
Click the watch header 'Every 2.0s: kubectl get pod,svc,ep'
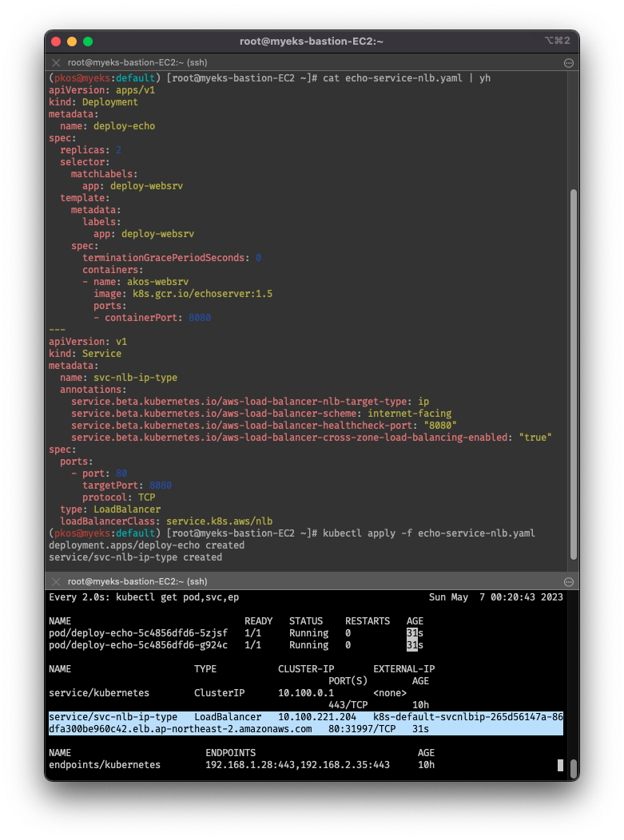(144, 597)
